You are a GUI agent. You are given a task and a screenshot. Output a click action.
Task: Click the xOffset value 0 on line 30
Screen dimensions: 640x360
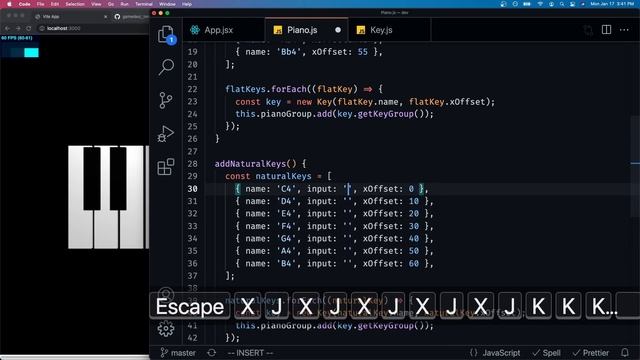click(411, 189)
